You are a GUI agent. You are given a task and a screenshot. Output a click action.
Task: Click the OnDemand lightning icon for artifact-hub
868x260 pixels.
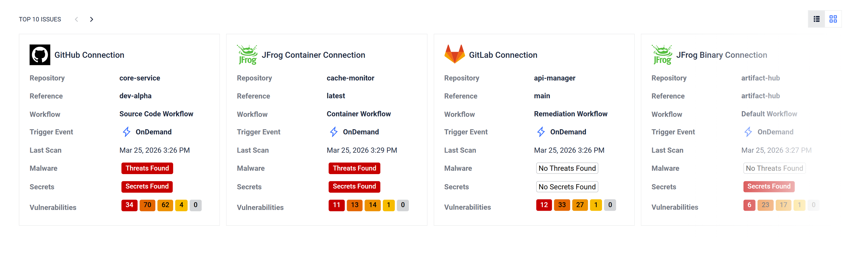[x=748, y=132]
